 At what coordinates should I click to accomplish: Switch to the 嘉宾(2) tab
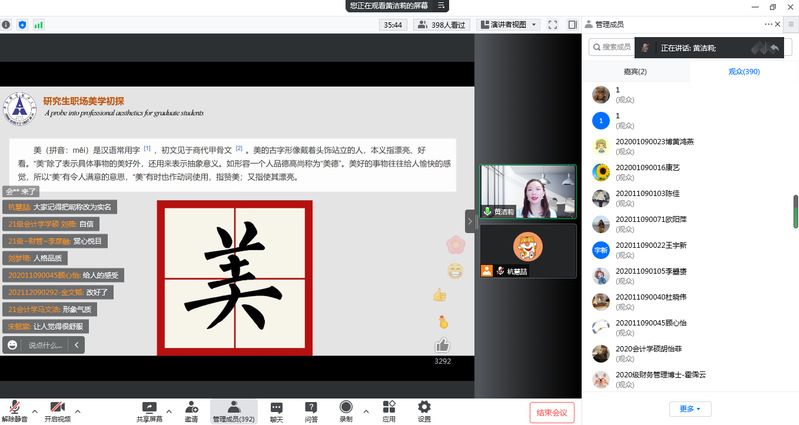click(x=635, y=72)
